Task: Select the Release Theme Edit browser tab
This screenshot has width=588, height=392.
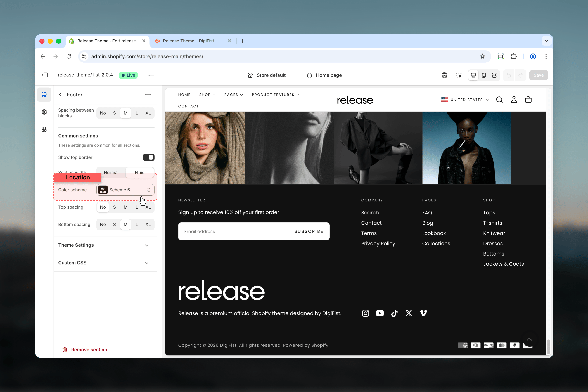Action: 107,41
